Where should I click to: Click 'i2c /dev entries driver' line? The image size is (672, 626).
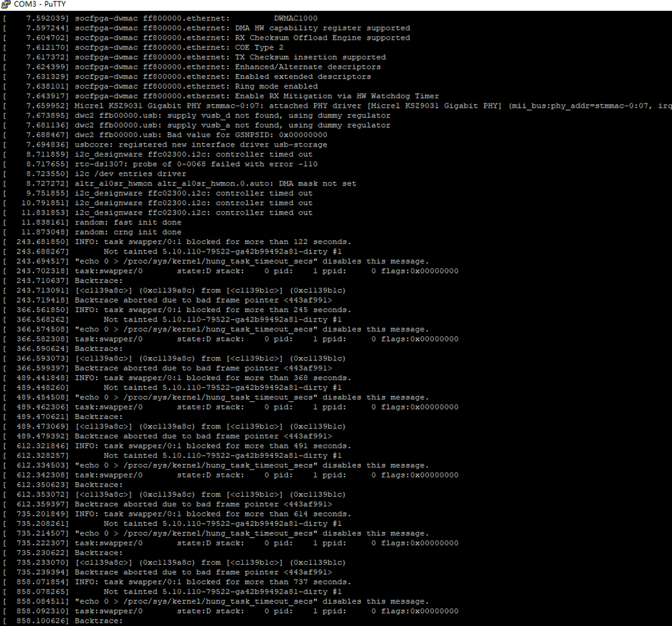tap(95, 174)
